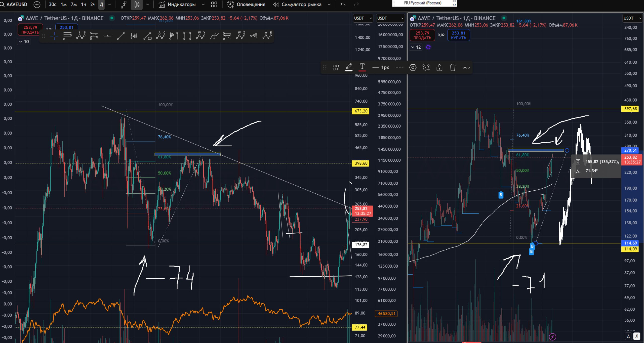Click the left chart 253,81 buy button
Image resolution: width=644 pixels, height=343 pixels.
(x=67, y=27)
